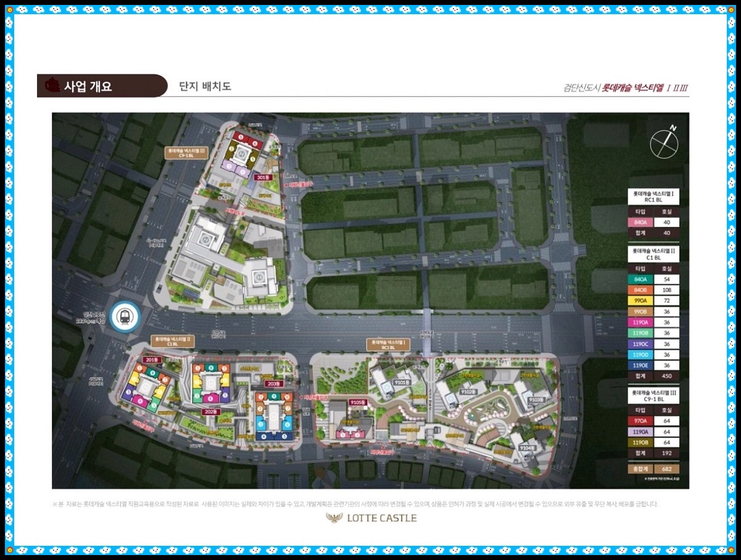Click the sky-blue 119OD legend swatch
Screen dimensions: 741x560
click(x=641, y=355)
